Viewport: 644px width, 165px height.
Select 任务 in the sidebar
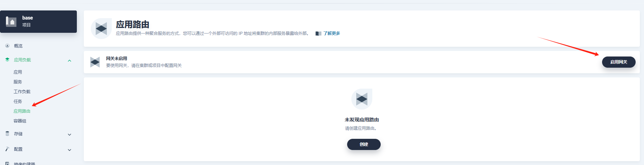click(18, 102)
